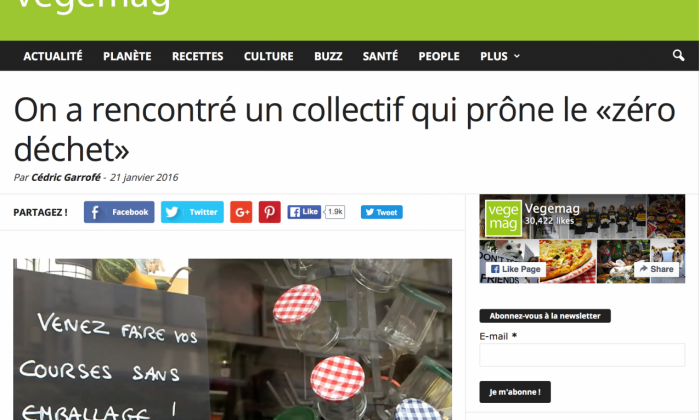Open the PLANÈTE navigation item
The image size is (700, 420).
[127, 56]
